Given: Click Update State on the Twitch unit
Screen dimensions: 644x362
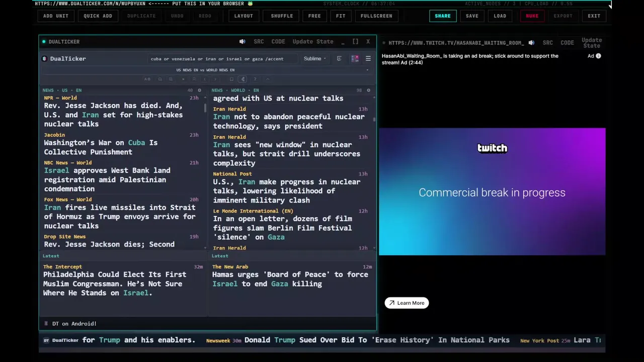Looking at the screenshot, I should [x=592, y=43].
